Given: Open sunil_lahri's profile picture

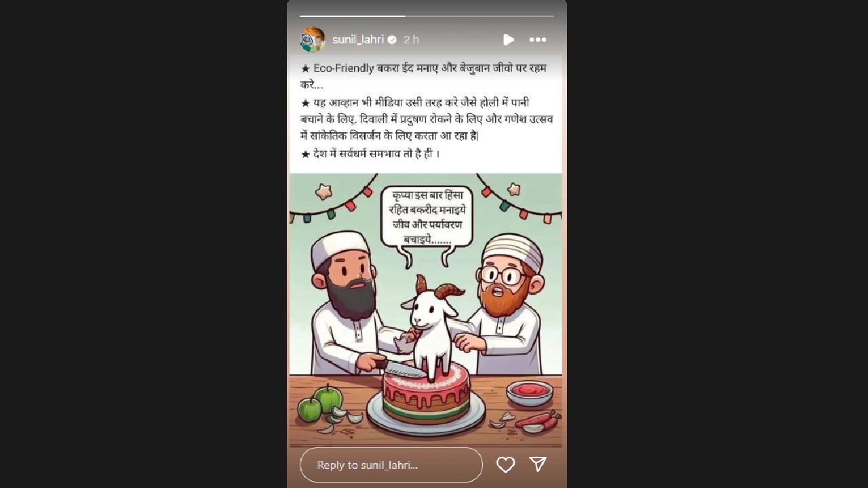Looking at the screenshot, I should [313, 40].
